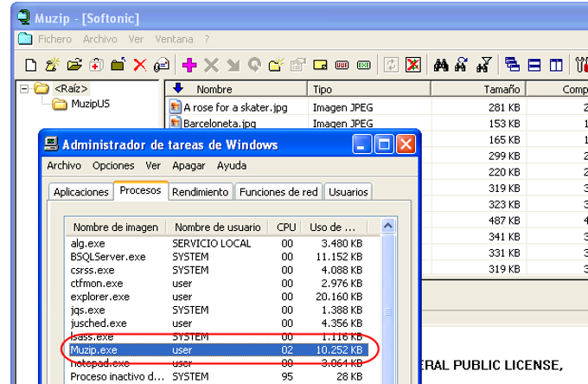
Task: Select file A rose for a skater.jpg
Action: 235,107
